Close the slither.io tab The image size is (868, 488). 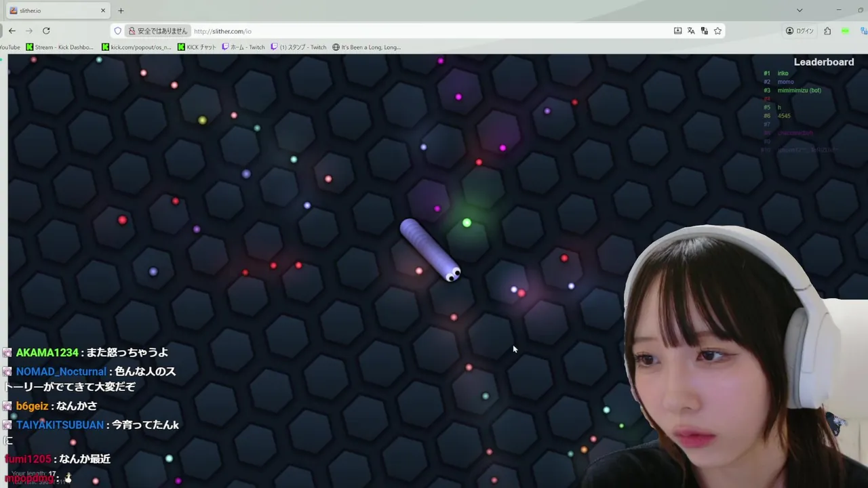coord(103,10)
